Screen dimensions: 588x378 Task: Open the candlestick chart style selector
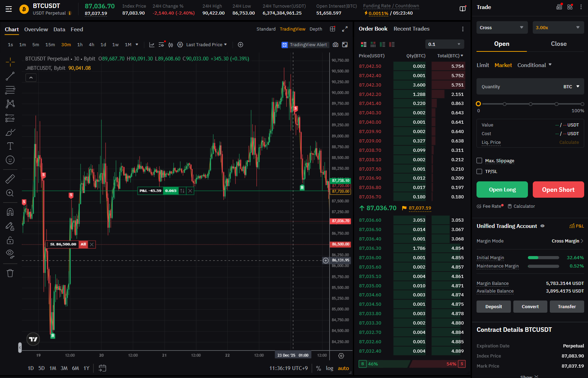(x=171, y=44)
